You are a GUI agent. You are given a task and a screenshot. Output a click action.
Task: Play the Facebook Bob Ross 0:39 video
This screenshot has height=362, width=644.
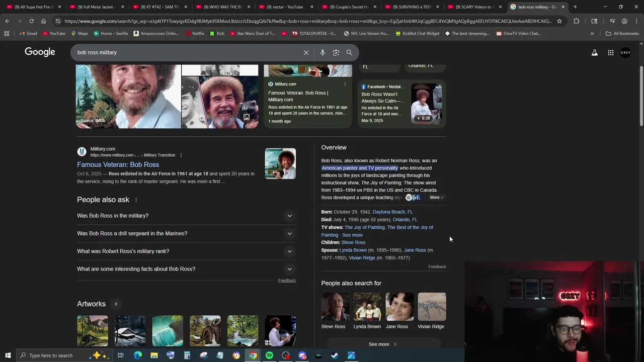[427, 103]
